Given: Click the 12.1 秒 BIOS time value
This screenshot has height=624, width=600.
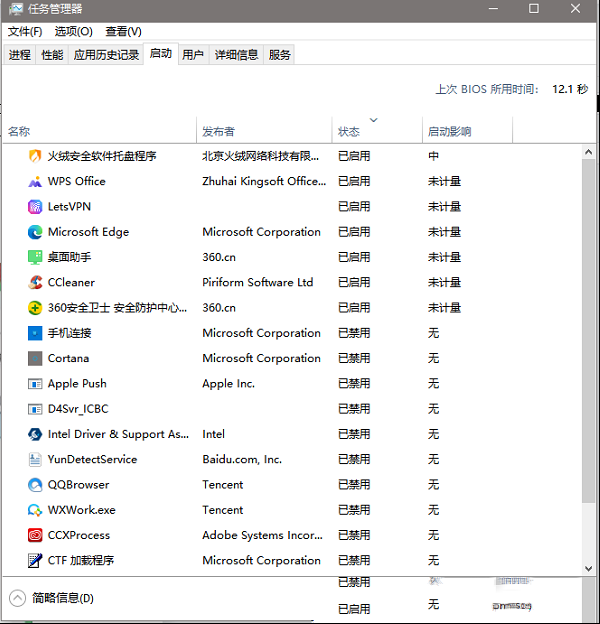Looking at the screenshot, I should 570,89.
